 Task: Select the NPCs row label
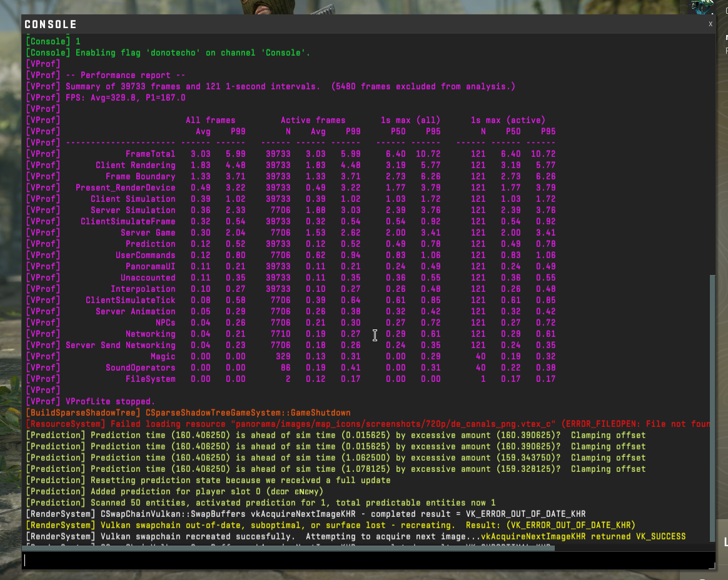coord(165,323)
